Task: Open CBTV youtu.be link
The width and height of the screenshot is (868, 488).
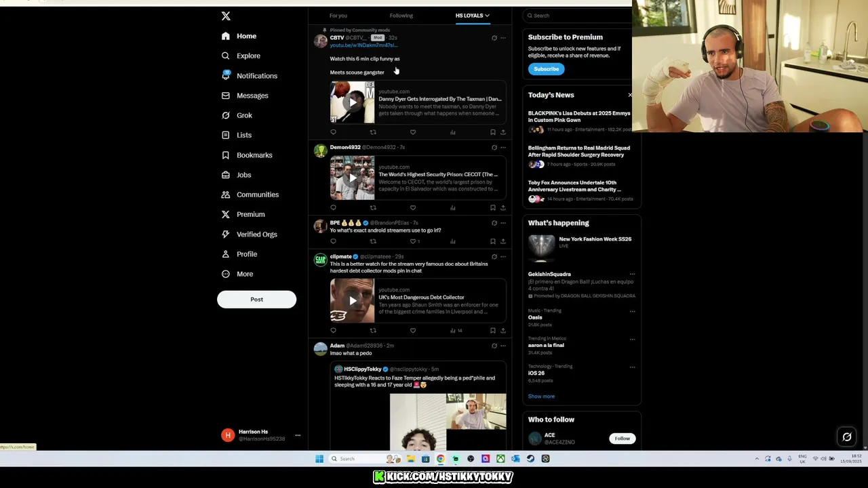Action: (363, 45)
